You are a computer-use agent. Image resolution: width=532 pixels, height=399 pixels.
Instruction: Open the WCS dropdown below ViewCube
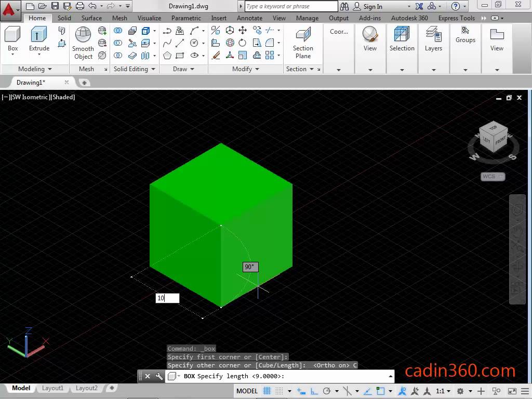[x=491, y=177]
